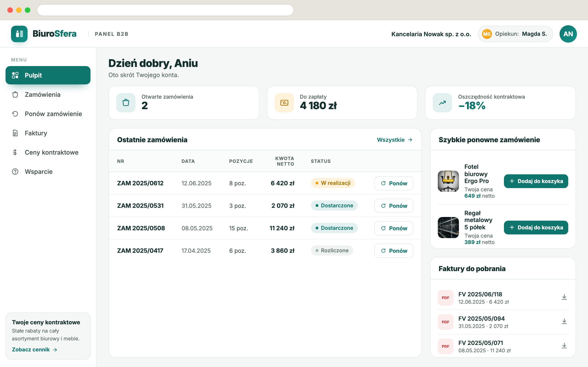
Task: Click the Regał metalowy product thumbnail
Action: point(448,228)
